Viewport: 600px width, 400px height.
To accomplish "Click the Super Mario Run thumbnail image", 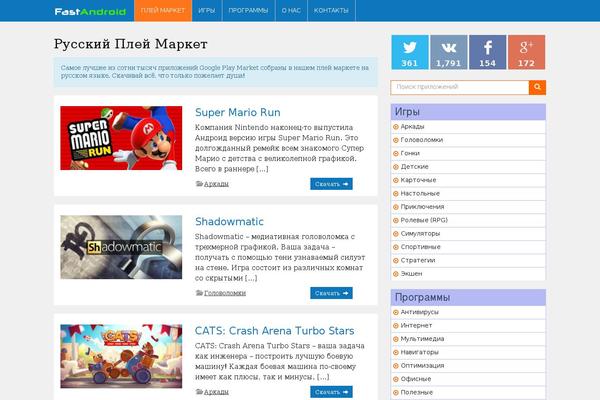I will pos(121,138).
